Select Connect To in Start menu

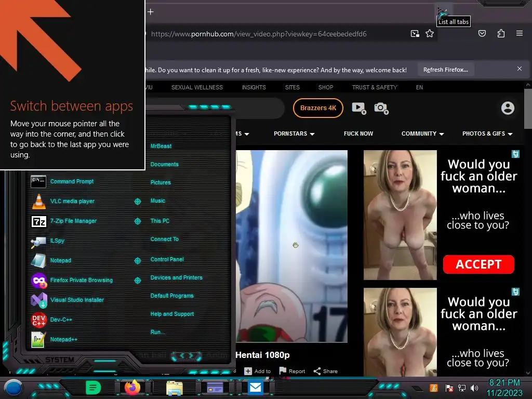pyautogui.click(x=164, y=239)
